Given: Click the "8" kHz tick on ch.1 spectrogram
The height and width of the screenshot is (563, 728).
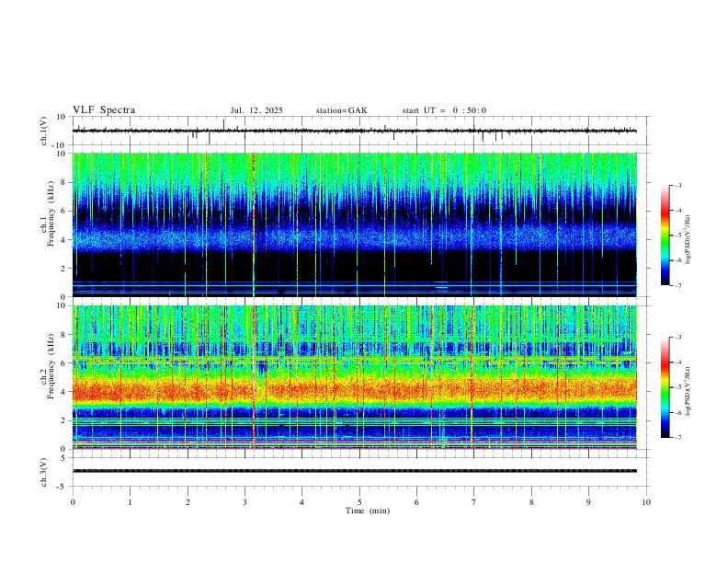Looking at the screenshot, I should click(x=63, y=182).
